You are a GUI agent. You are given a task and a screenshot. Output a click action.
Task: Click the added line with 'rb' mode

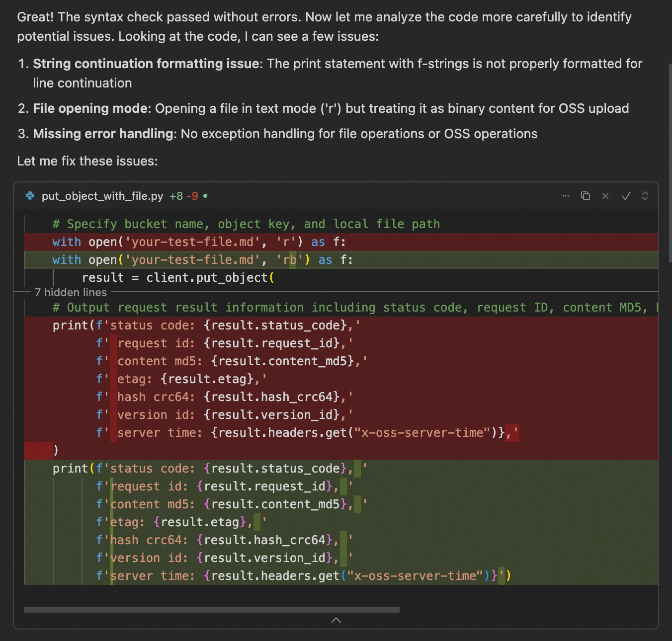tap(341, 260)
